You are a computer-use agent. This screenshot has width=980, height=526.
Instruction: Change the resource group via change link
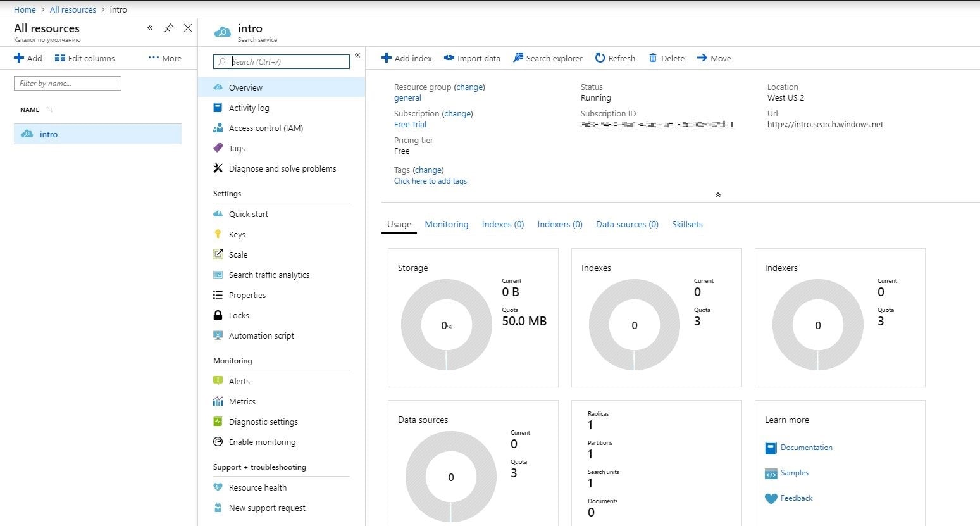point(469,87)
